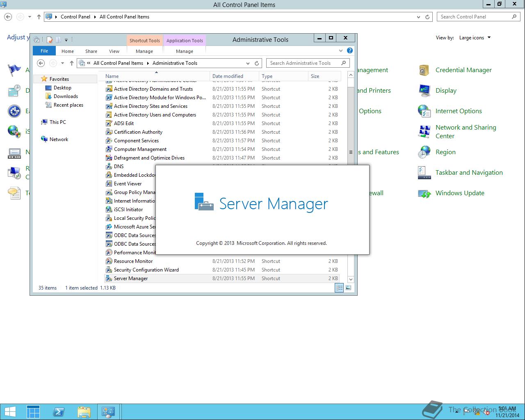This screenshot has height=420, width=525.
Task: Open Credential Manager icon in Control Panel
Action: 424,70
